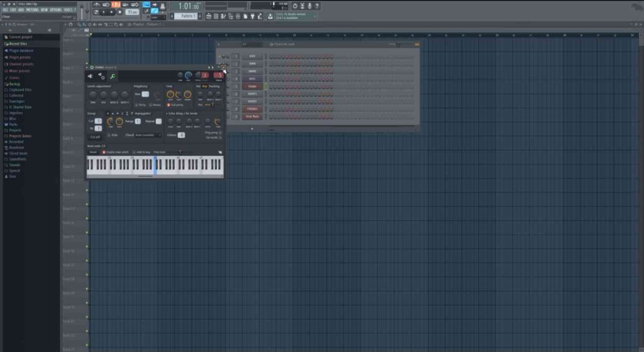Click the PIANO channel button in rack
The width and height of the screenshot is (644, 352).
252,87
